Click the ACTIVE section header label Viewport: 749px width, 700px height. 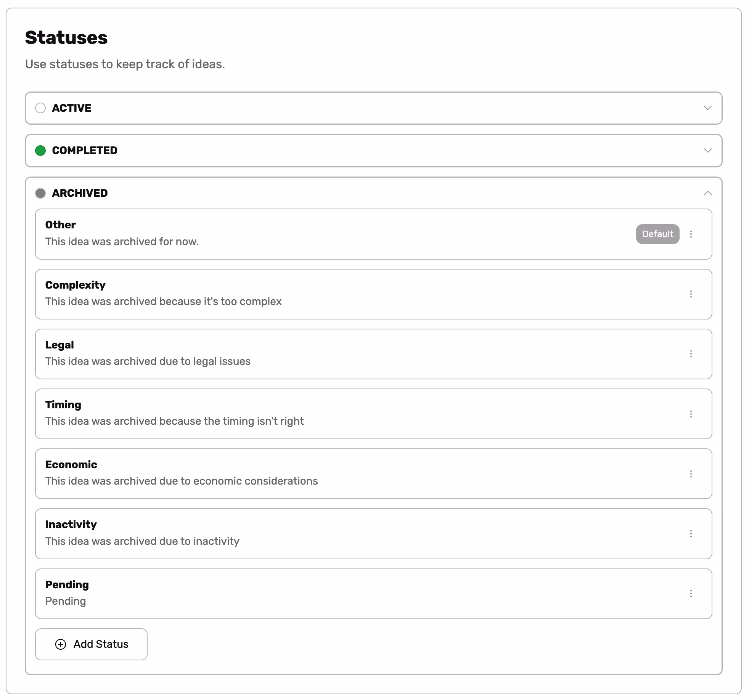click(72, 108)
